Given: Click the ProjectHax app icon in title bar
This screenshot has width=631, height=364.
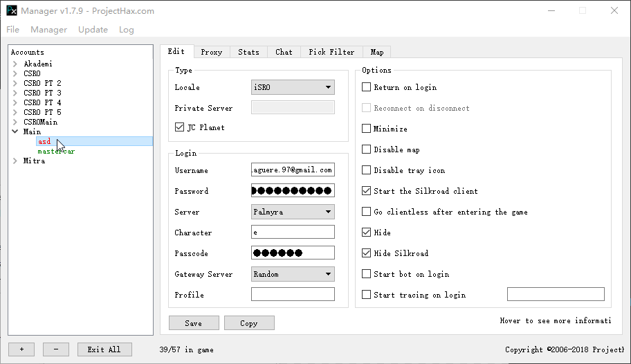Looking at the screenshot, I should click(x=11, y=11).
